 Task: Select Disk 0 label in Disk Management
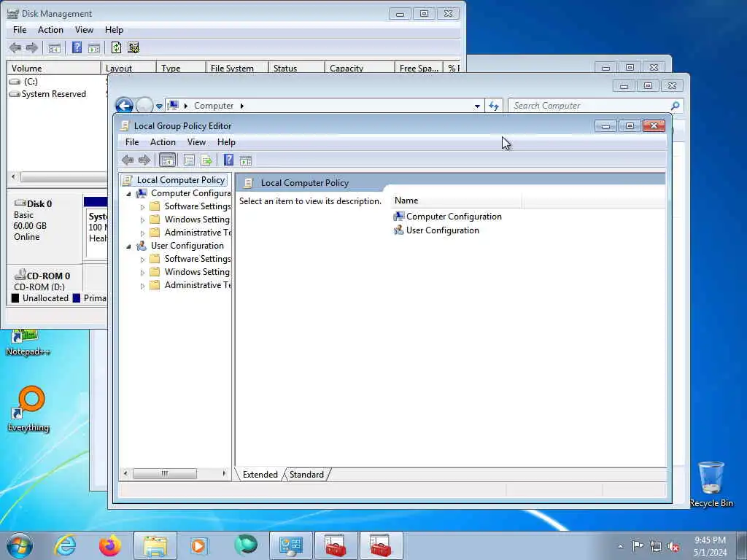click(39, 204)
